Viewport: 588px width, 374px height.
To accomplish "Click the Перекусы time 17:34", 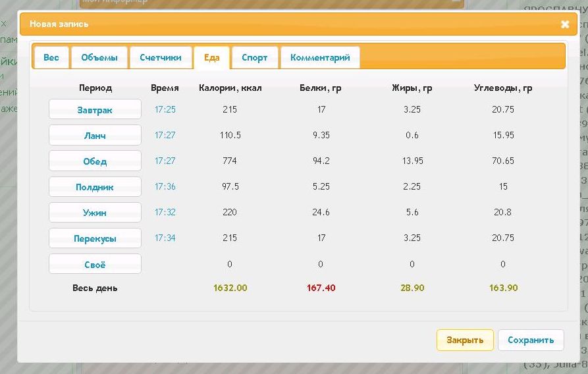I will click(x=165, y=238).
